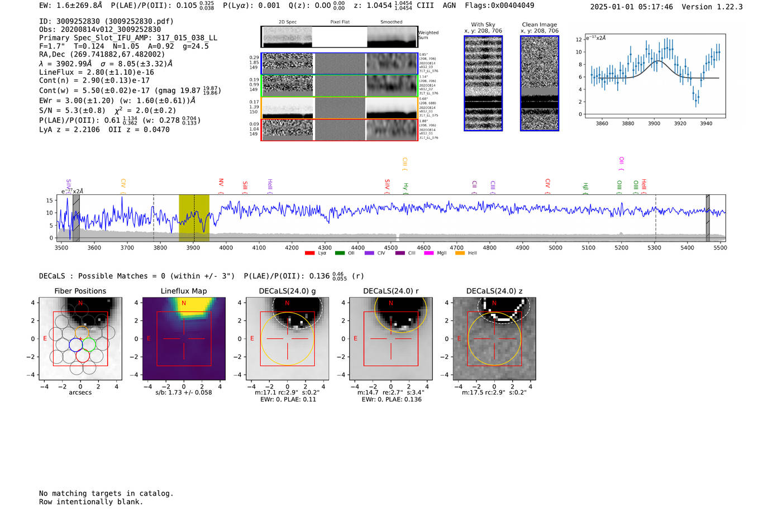Click the green Hγ line marker
This screenshot has width=782, height=532.
(x=406, y=188)
